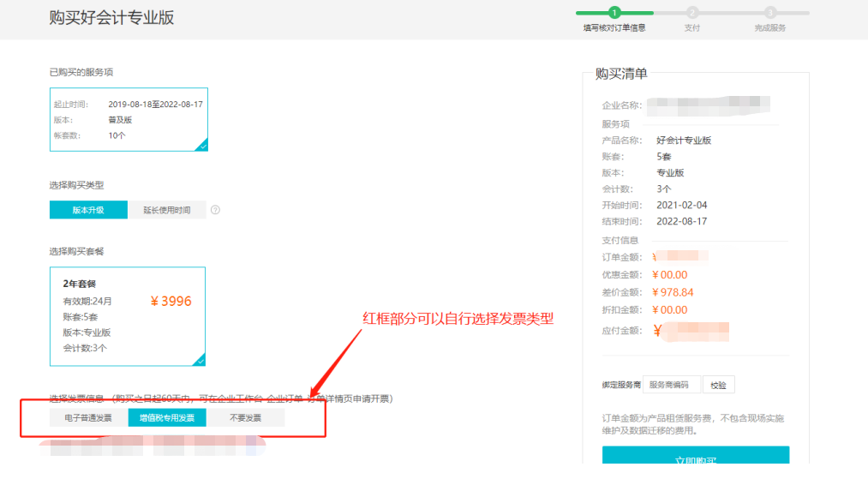This screenshot has height=491, width=868.
Task: Click the 普及版 purchased service card
Action: pyautogui.click(x=128, y=119)
